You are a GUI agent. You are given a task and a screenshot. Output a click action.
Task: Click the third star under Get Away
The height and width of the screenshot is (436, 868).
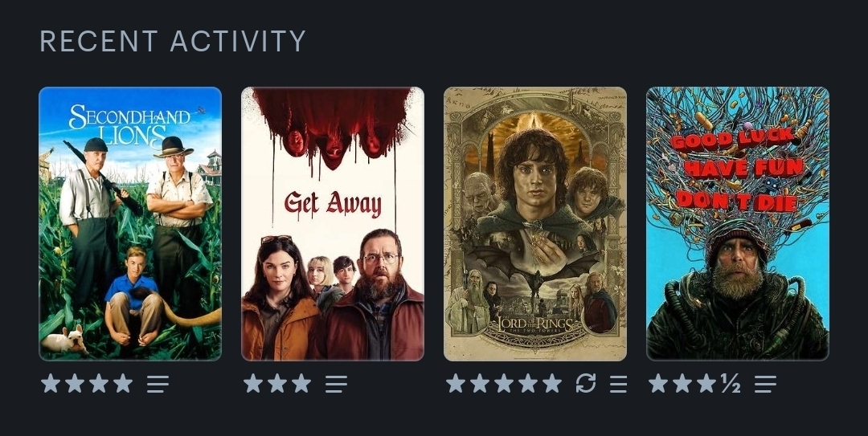[x=301, y=383]
